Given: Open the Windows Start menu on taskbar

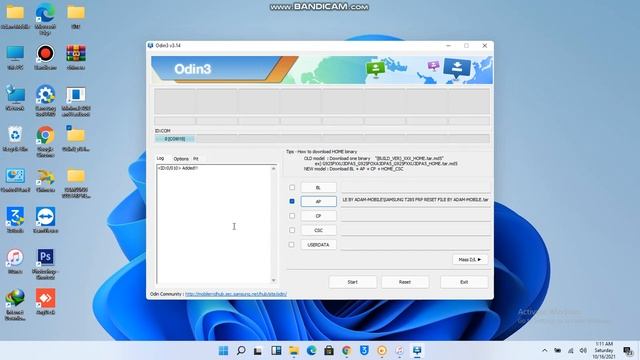Looking at the screenshot, I should point(223,351).
